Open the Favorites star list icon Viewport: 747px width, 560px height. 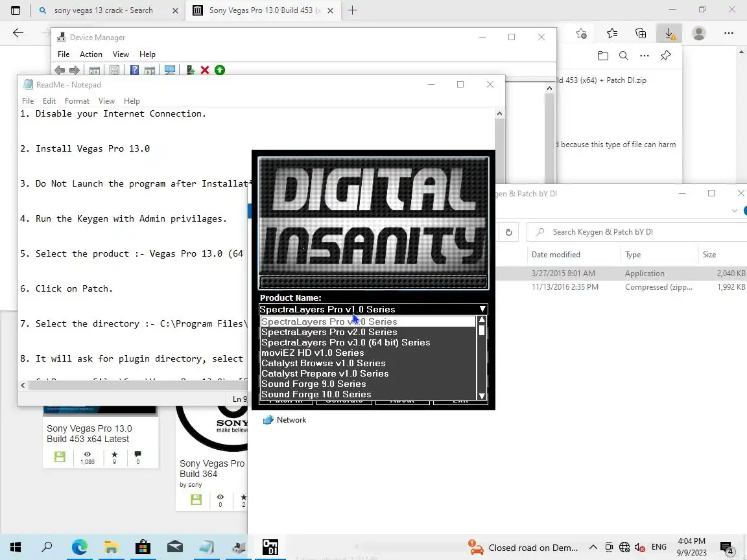[x=611, y=33]
